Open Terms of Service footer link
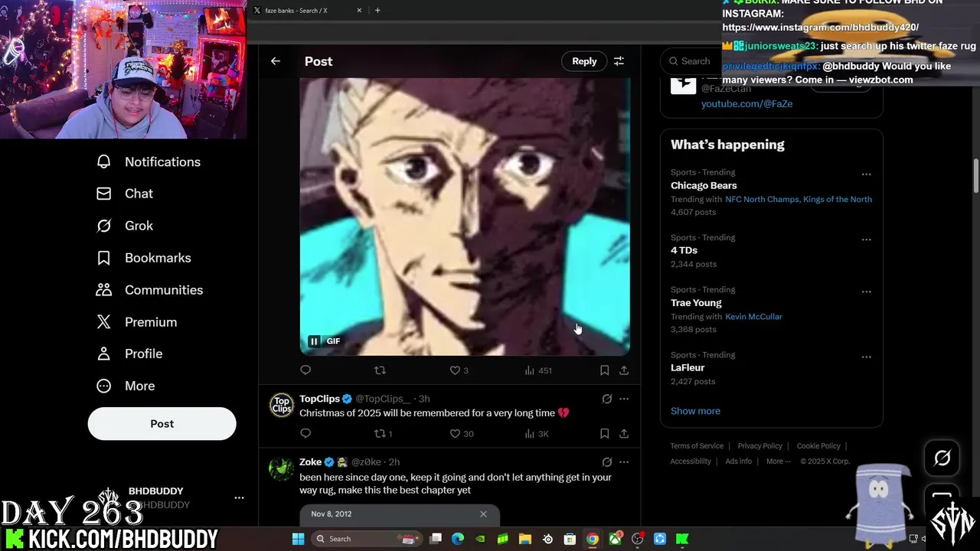 pos(697,446)
